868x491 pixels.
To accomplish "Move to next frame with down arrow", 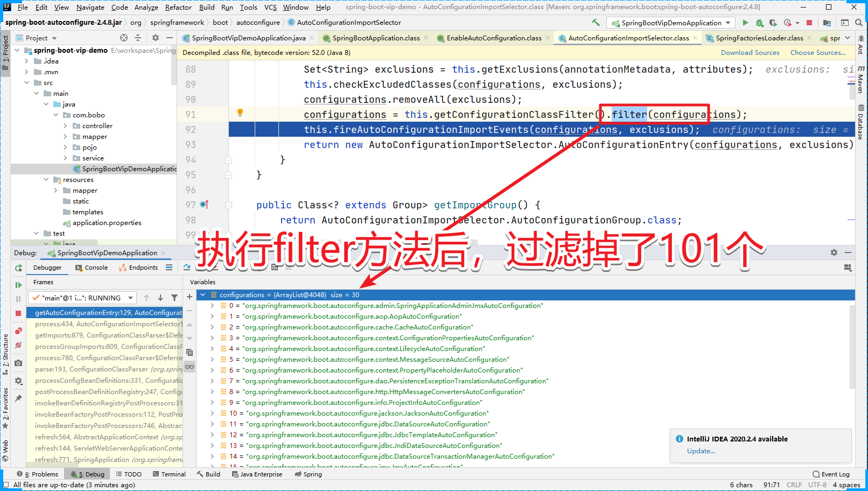I will 160,298.
